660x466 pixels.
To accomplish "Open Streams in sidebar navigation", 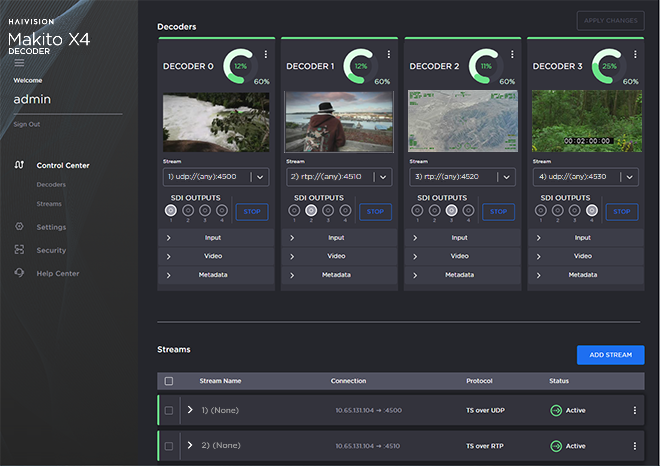I will (49, 203).
